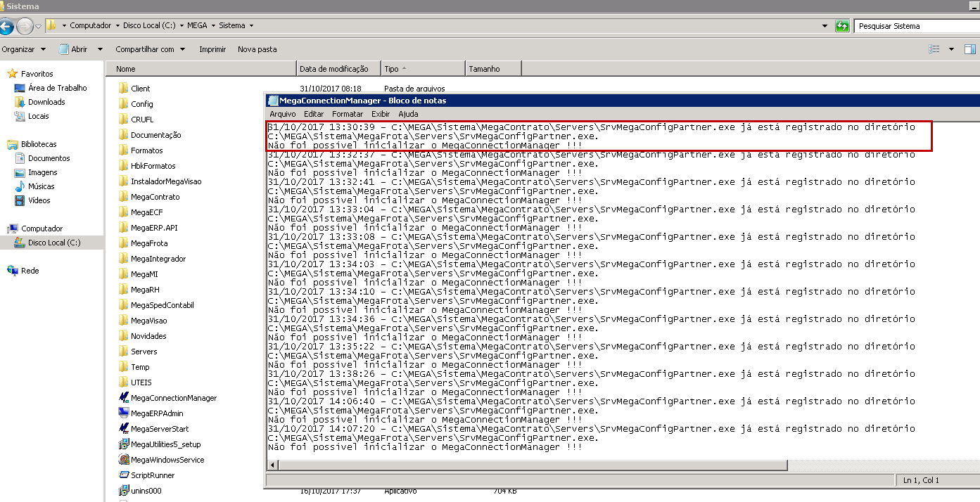
Task: Open the recent pages dropdown beside Forward
Action: [39, 27]
